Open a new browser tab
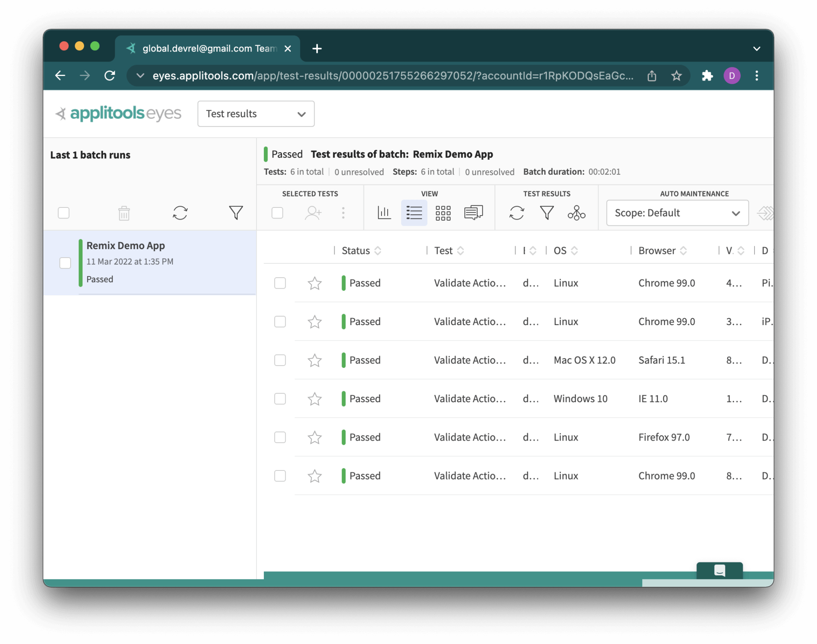 pos(317,49)
